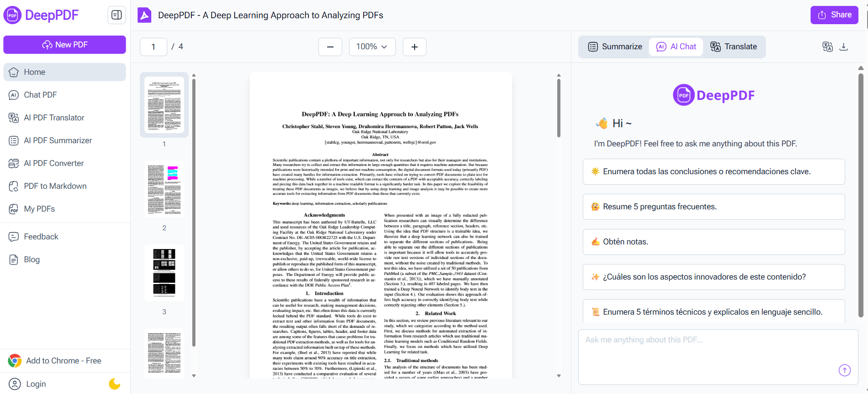Zoom out with the minus button
Image resolution: width=868 pixels, height=394 pixels.
(330, 47)
